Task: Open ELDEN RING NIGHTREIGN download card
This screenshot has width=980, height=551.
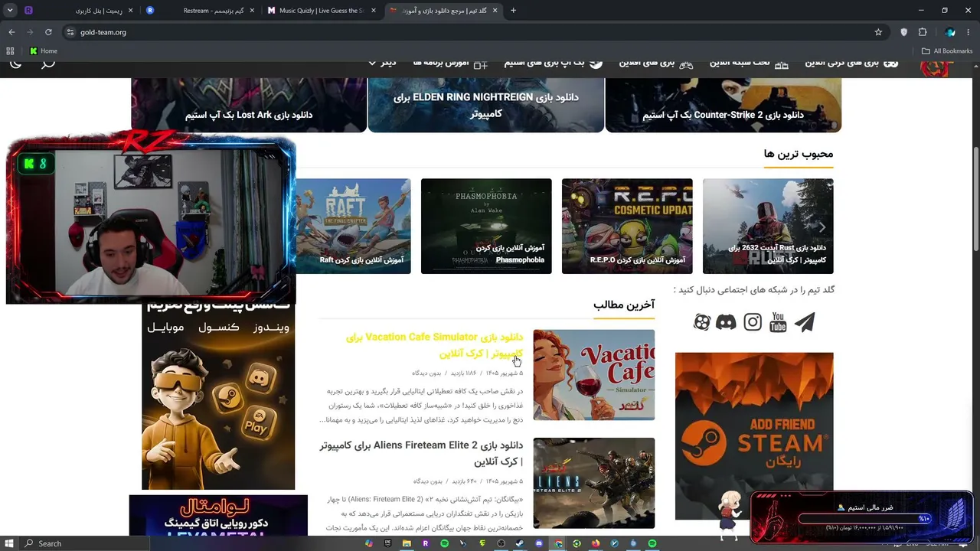Action: 486,105
